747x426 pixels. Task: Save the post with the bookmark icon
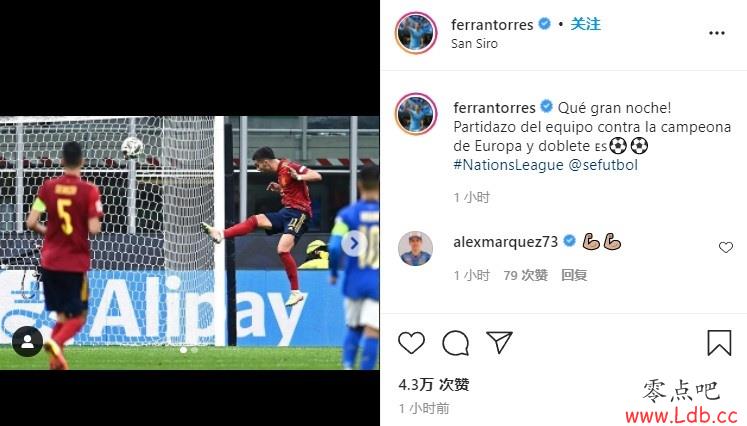(x=719, y=343)
